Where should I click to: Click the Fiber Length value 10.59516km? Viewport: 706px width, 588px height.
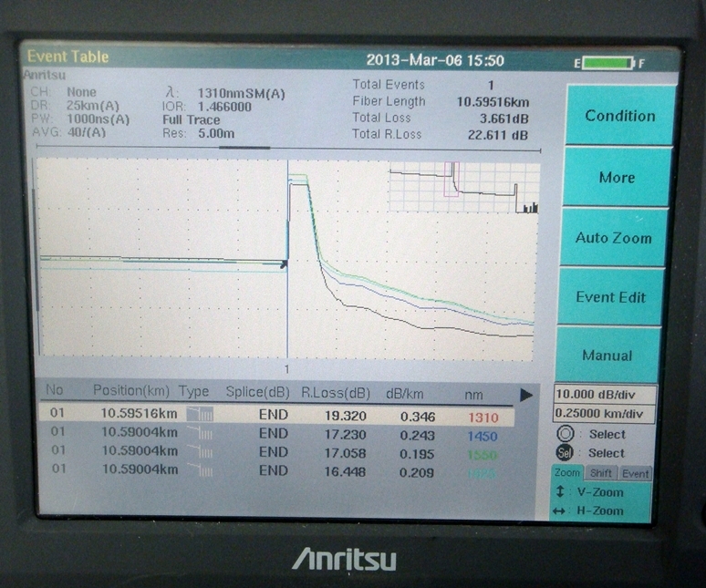(x=493, y=102)
